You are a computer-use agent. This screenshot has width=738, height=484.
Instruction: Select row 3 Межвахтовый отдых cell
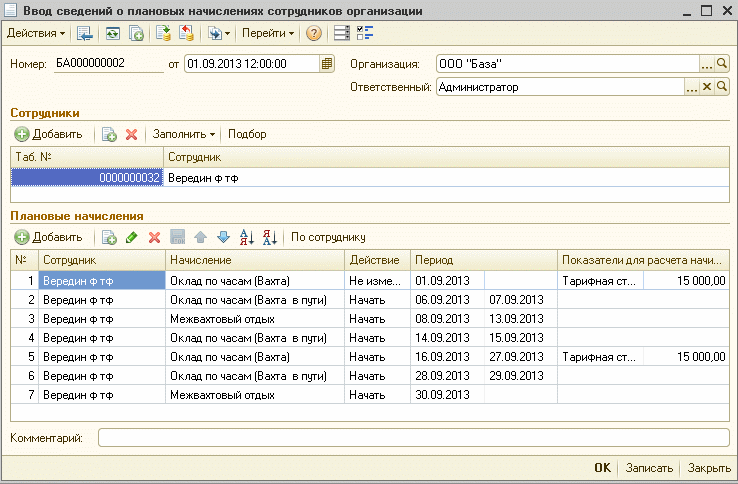tap(255, 319)
